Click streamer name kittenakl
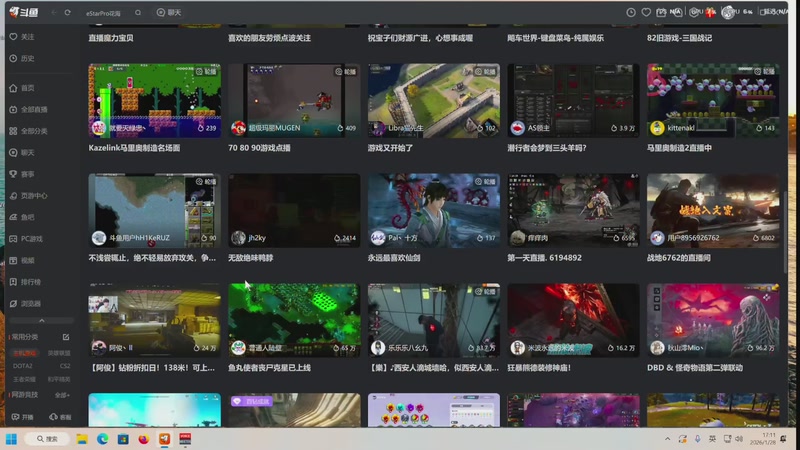 (x=681, y=128)
